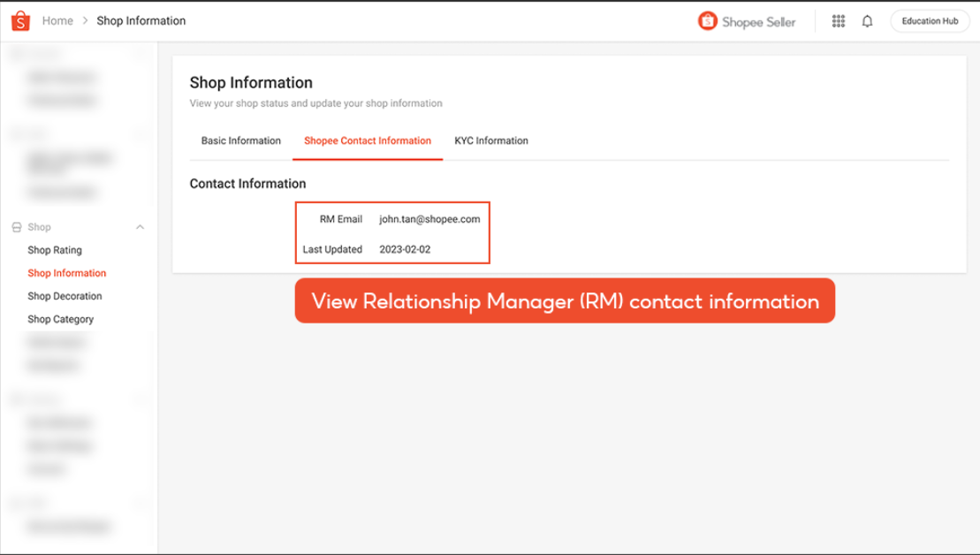
Task: Click the Shop section shop-front icon
Action: pos(16,226)
